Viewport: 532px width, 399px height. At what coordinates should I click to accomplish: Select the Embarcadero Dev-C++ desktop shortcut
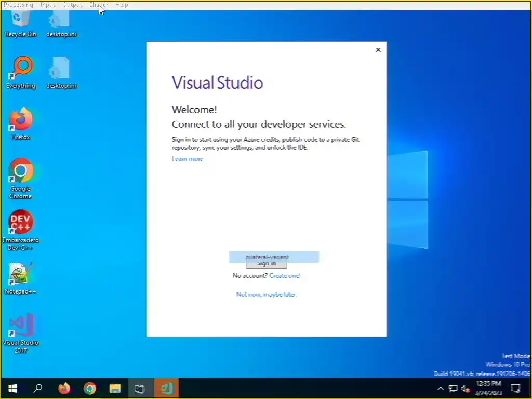[x=20, y=230]
